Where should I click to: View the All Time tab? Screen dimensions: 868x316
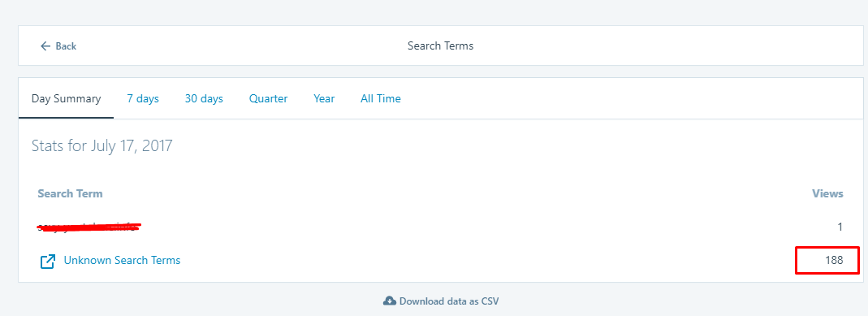380,99
